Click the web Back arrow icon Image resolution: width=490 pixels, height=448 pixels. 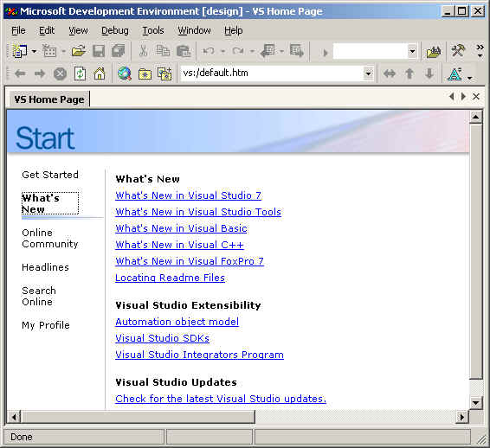tap(20, 74)
